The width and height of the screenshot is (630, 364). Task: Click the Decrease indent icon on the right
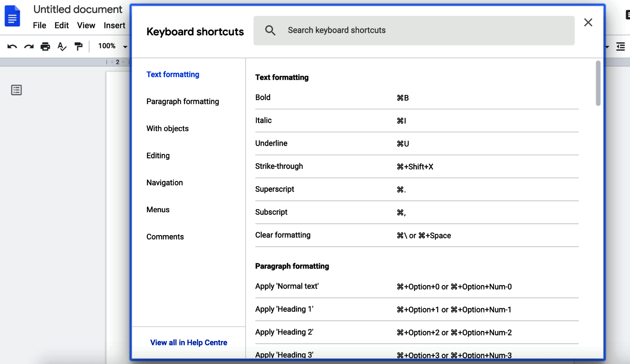[x=621, y=46]
